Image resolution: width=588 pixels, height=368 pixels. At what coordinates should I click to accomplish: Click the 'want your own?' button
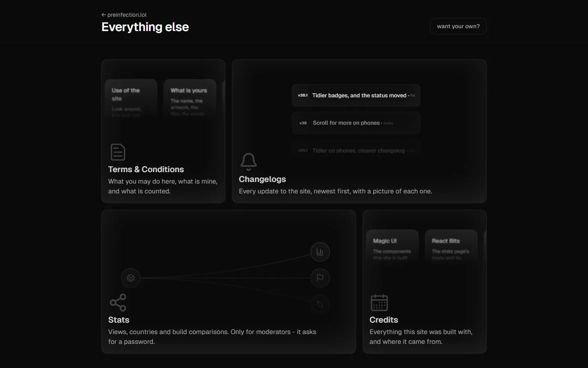tap(458, 26)
